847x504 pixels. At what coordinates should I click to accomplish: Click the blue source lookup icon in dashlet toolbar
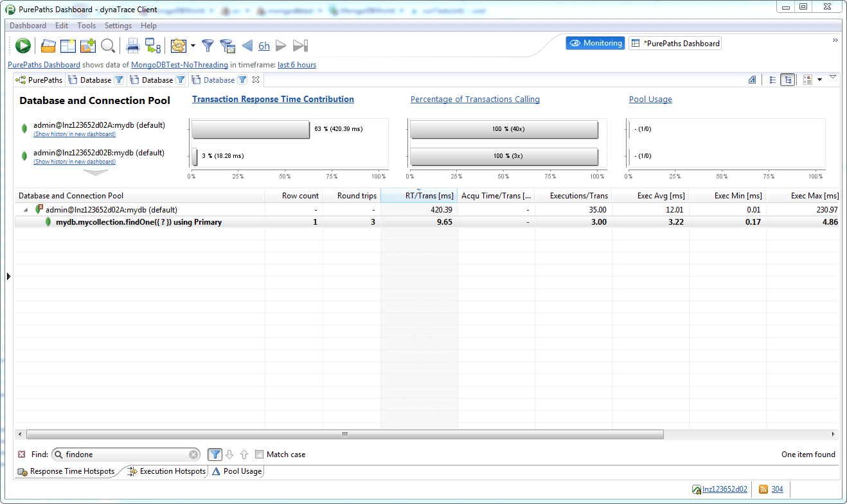[x=752, y=80]
